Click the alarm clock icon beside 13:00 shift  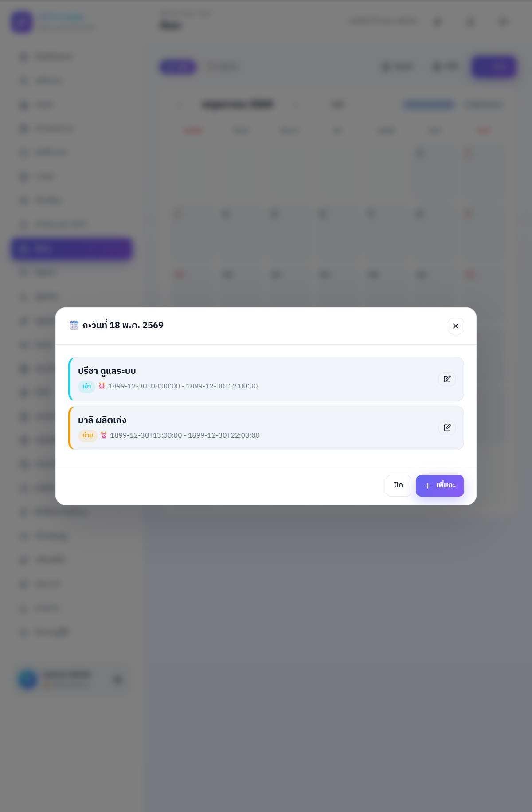pos(104,435)
